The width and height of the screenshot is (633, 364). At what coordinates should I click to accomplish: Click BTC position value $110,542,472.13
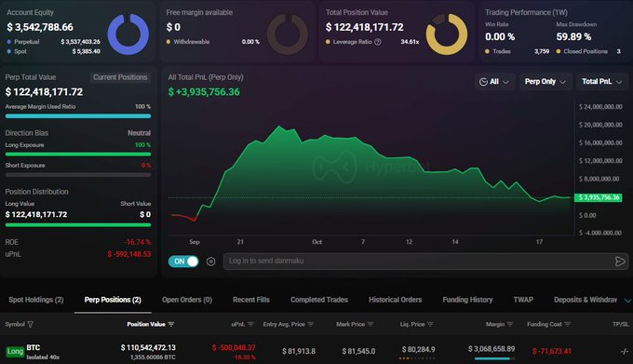tap(148, 347)
